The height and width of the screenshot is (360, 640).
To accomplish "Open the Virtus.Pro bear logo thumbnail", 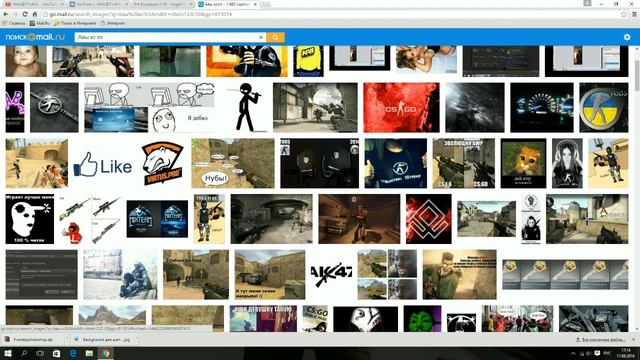I will click(x=162, y=163).
